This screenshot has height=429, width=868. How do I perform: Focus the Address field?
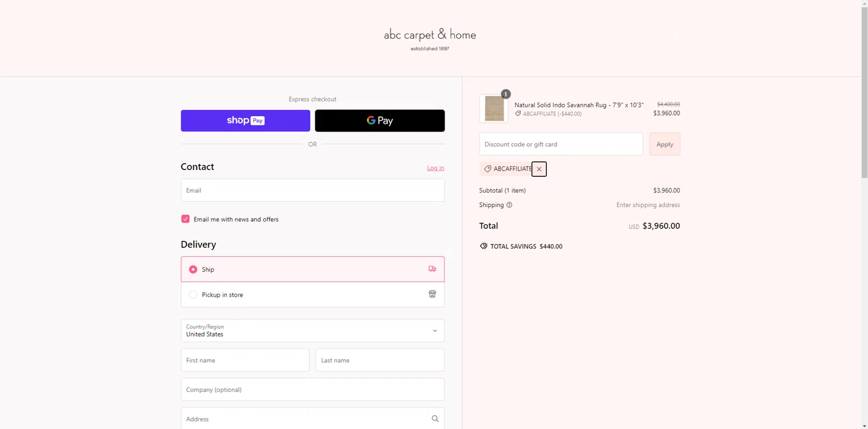tap(312, 419)
